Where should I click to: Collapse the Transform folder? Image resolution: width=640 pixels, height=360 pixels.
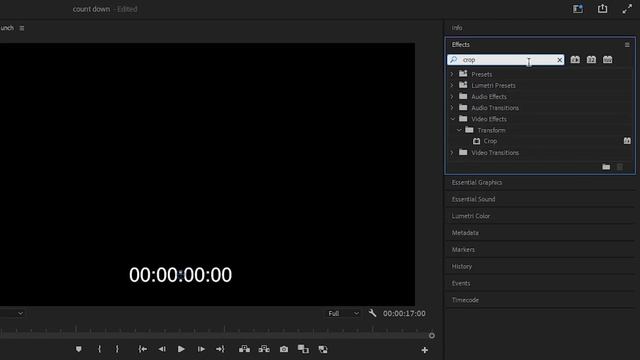click(x=459, y=130)
